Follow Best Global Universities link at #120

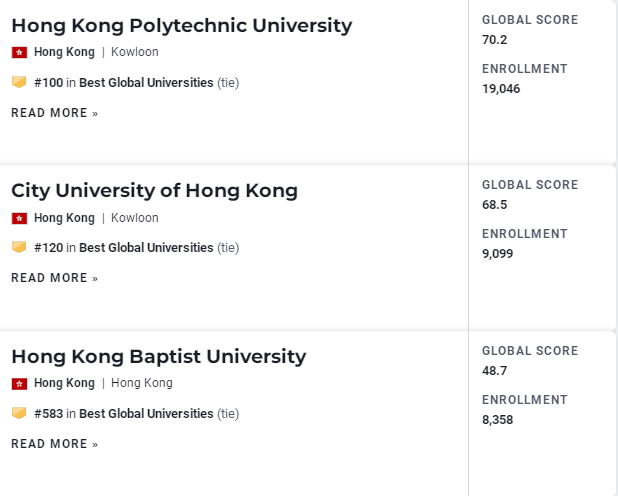[146, 248]
